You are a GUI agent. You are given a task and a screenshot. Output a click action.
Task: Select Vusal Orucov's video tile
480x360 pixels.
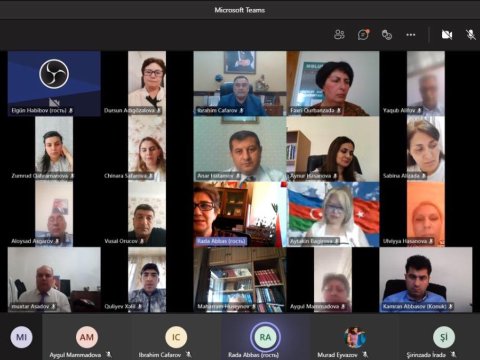click(x=147, y=214)
